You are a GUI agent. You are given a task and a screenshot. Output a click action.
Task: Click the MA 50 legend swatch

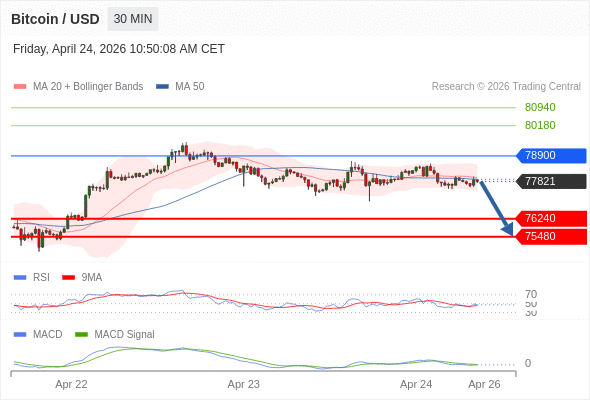(x=162, y=87)
